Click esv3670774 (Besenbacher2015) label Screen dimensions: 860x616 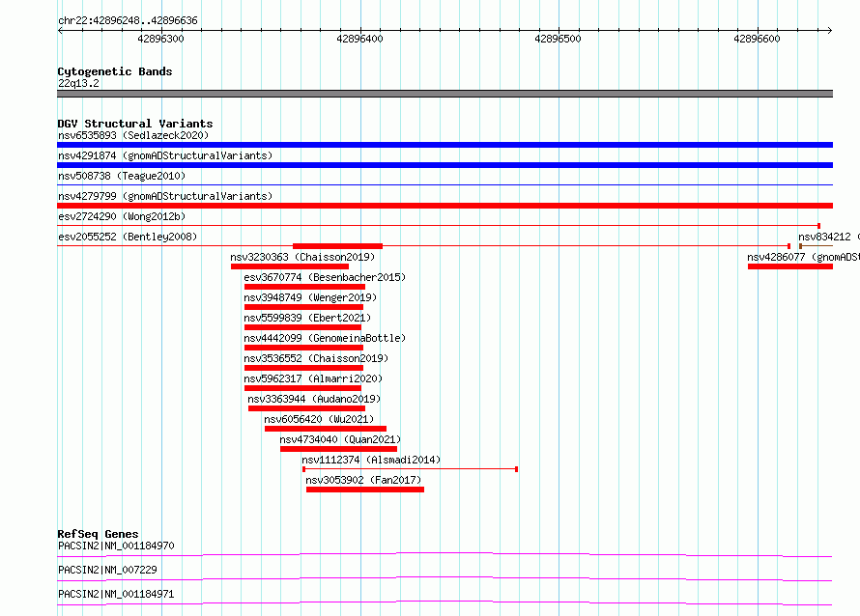pos(325,277)
